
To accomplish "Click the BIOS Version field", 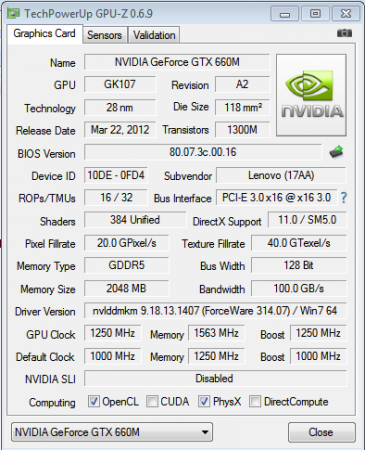I will pos(203,152).
